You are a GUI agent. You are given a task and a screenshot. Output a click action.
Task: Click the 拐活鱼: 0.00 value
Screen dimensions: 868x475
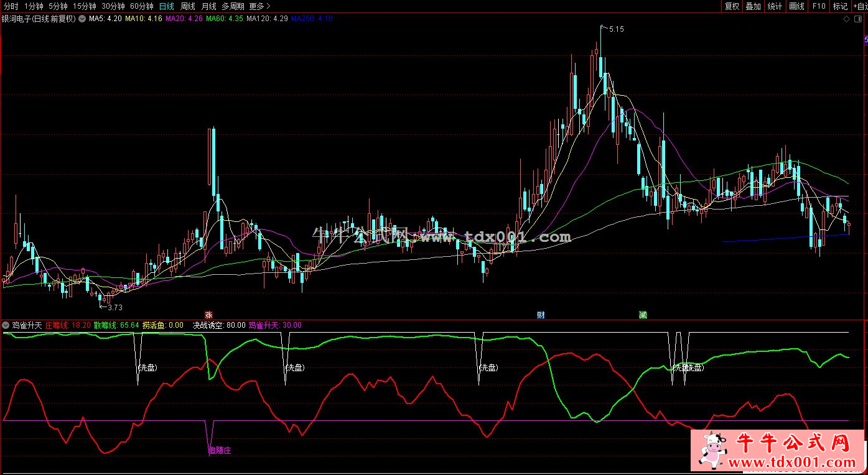pyautogui.click(x=163, y=325)
